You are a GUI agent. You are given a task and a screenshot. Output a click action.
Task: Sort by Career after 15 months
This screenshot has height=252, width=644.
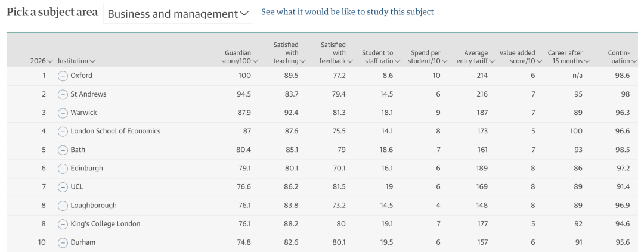pos(568,57)
